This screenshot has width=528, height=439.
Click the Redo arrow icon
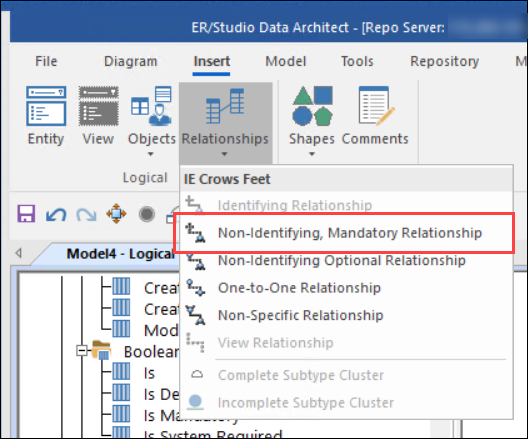tap(86, 214)
